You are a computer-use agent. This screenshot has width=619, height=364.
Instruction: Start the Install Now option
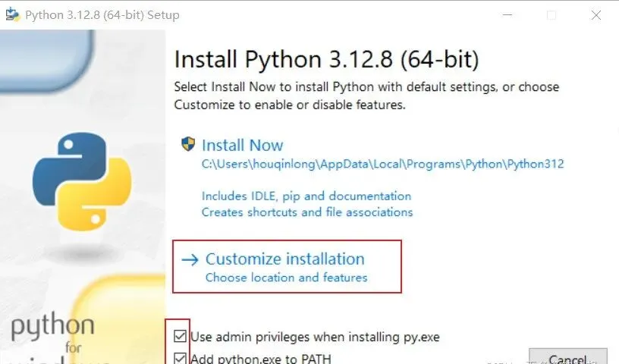click(243, 146)
